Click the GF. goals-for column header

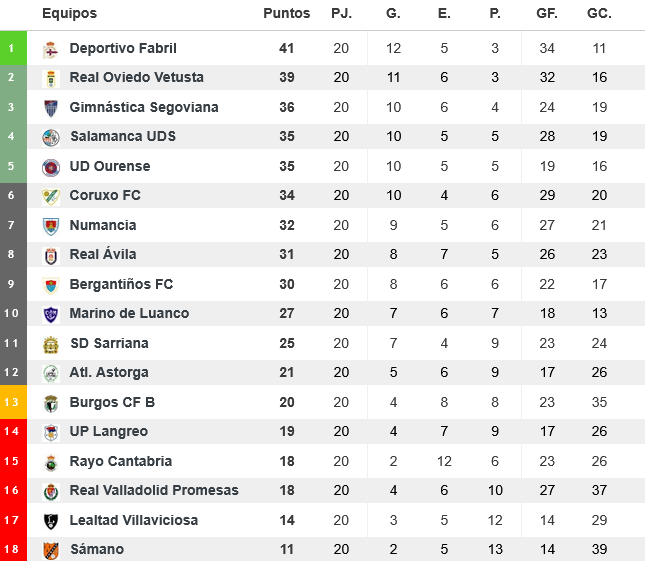pyautogui.click(x=546, y=14)
